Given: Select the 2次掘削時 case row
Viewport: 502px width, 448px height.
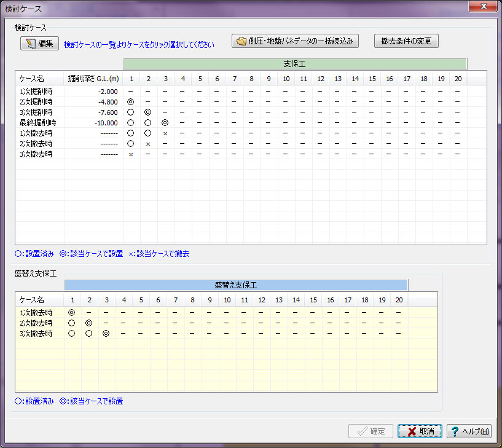Looking at the screenshot, I should tap(251, 102).
